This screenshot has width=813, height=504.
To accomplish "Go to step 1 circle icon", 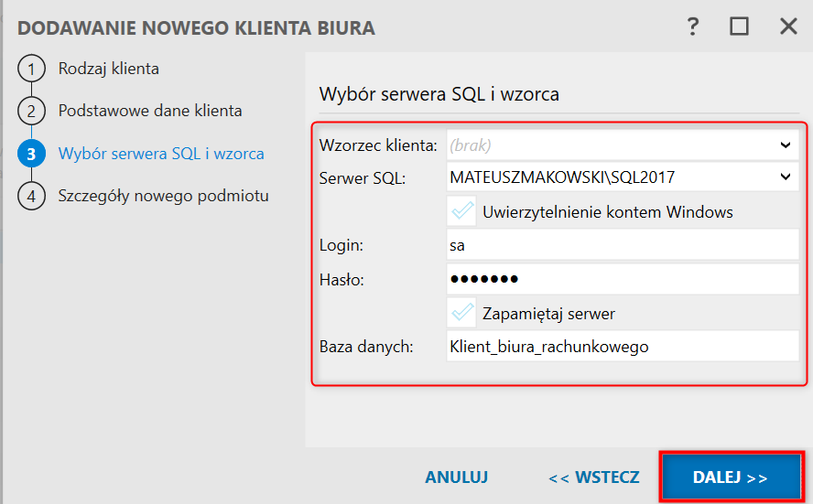I will [x=31, y=69].
